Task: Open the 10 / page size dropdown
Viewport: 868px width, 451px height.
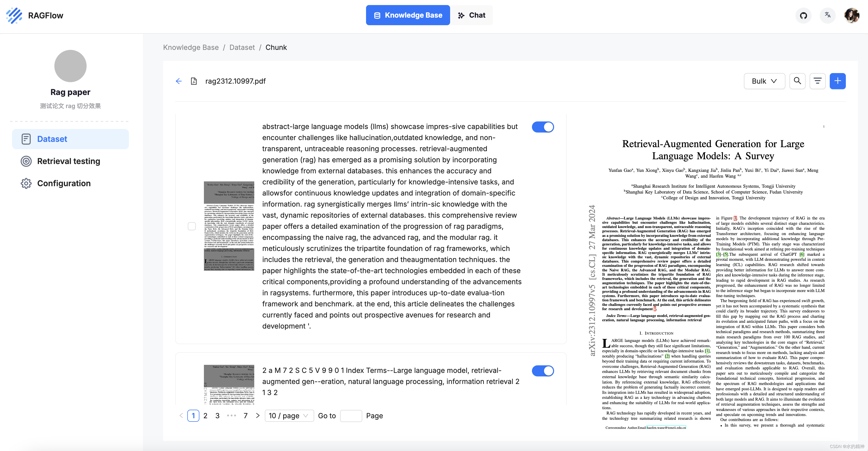Action: (289, 415)
